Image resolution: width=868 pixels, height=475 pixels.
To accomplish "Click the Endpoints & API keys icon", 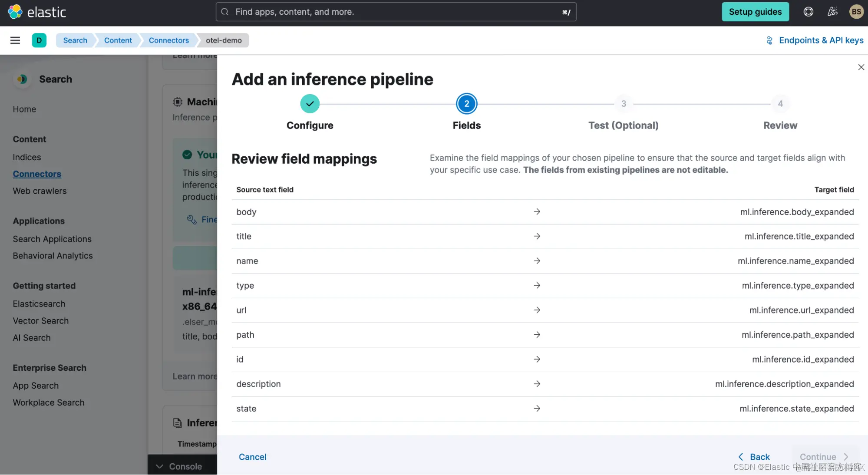I will pyautogui.click(x=769, y=40).
